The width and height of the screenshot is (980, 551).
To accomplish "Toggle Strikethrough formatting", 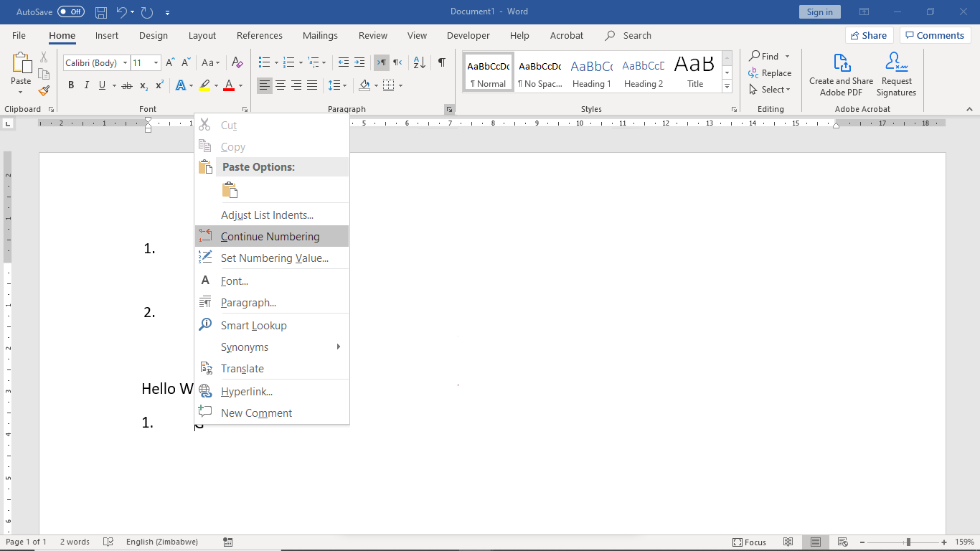I will coord(127,85).
